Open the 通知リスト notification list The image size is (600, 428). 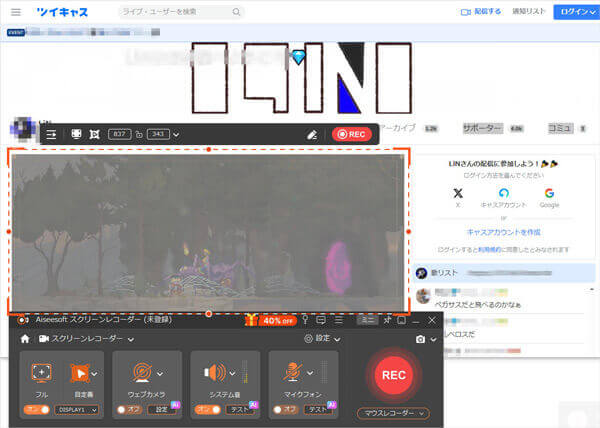[529, 11]
